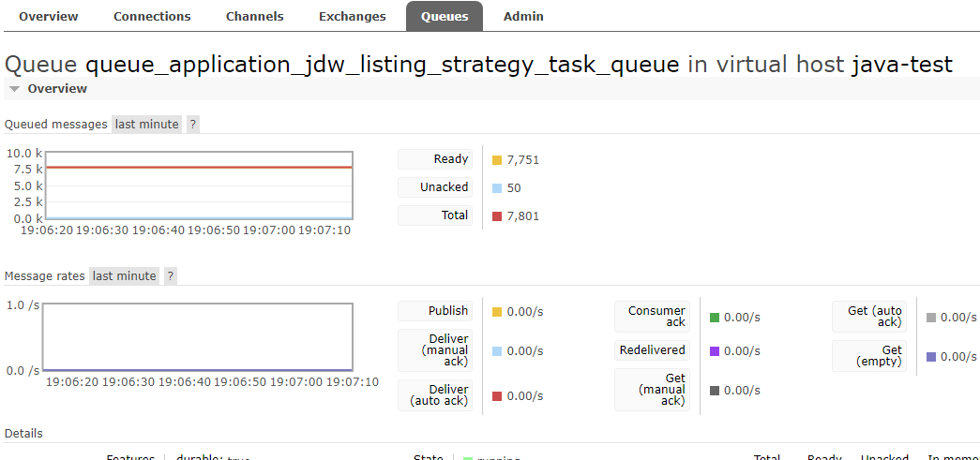Image resolution: width=980 pixels, height=460 pixels.
Task: Click the gray Get (auto ack) swatch
Action: (931, 318)
